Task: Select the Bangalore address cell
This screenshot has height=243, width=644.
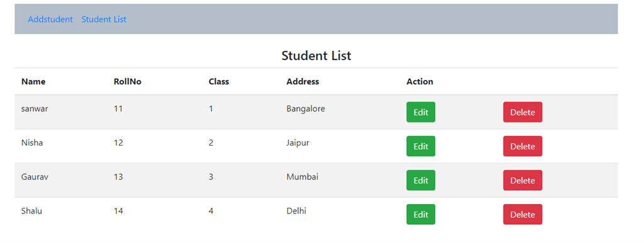Action: pos(306,109)
